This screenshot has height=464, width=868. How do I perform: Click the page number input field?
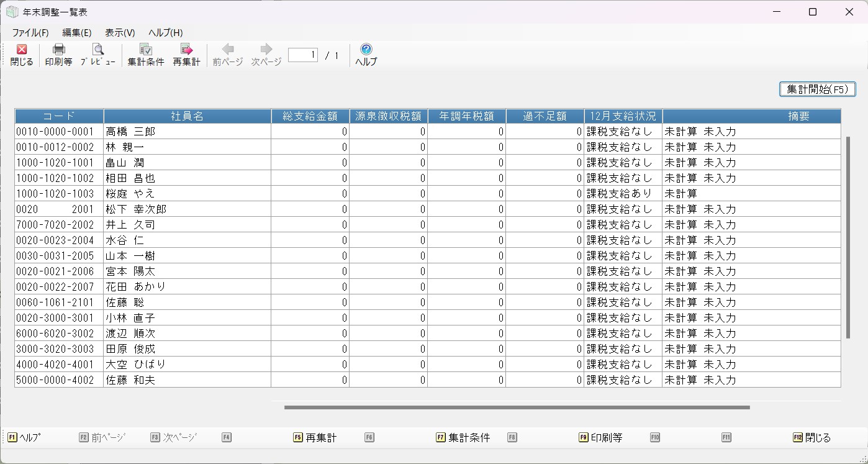click(x=303, y=55)
